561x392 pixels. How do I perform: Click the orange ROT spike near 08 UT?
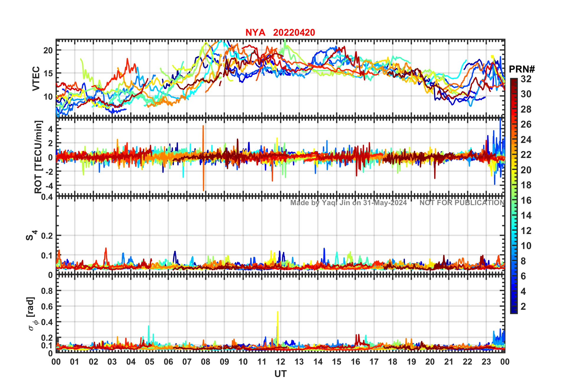(203, 158)
